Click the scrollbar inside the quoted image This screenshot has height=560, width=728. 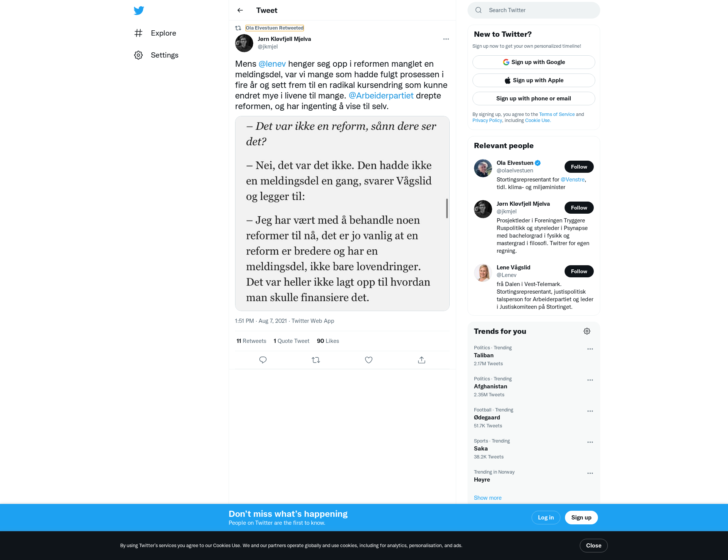click(x=447, y=208)
